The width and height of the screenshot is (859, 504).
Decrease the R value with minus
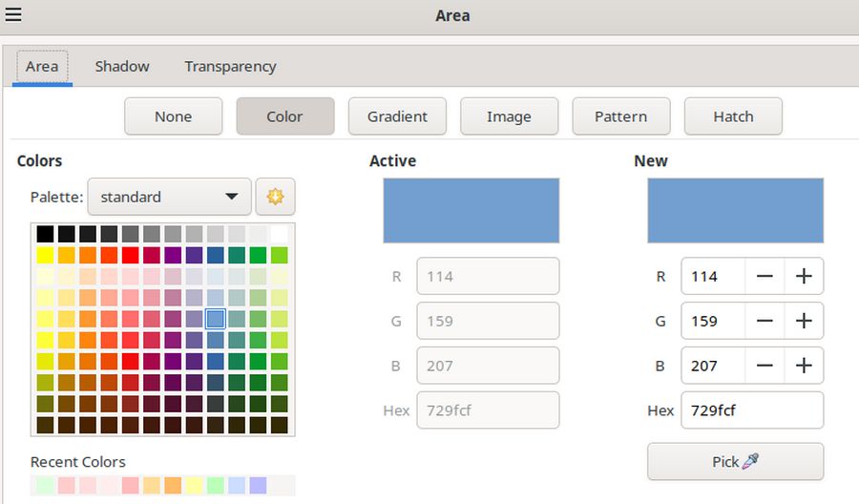coord(765,277)
